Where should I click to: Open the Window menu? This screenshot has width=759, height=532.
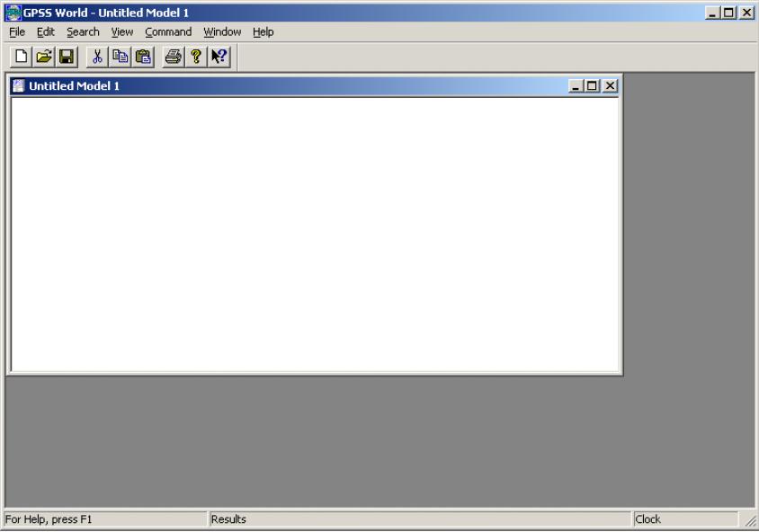222,32
